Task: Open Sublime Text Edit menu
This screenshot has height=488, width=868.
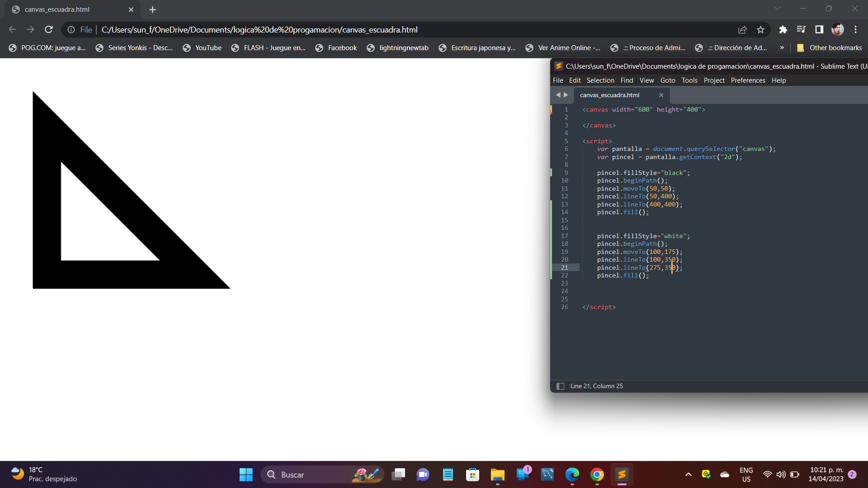Action: 575,80
